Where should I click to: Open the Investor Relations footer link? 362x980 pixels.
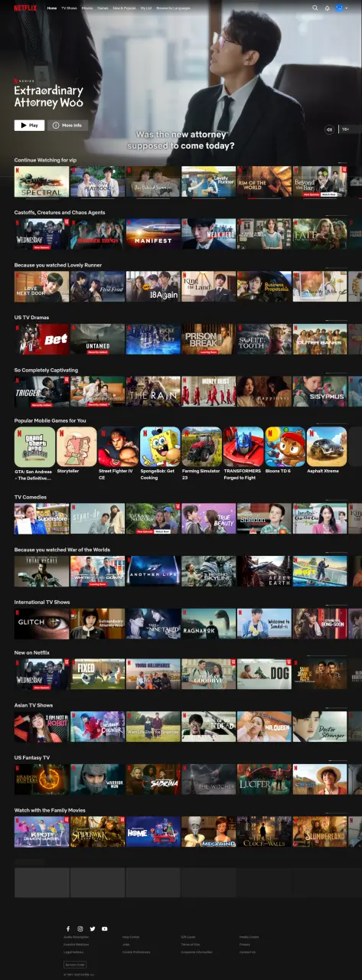point(77,944)
